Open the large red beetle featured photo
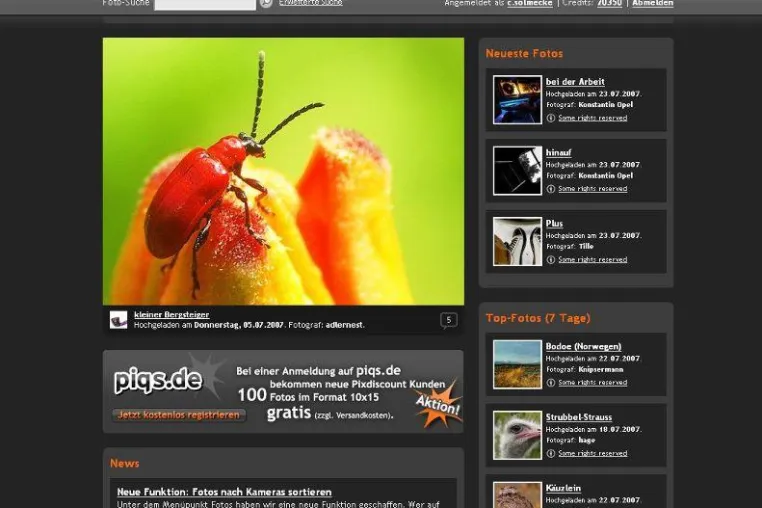The image size is (762, 508). (x=283, y=171)
